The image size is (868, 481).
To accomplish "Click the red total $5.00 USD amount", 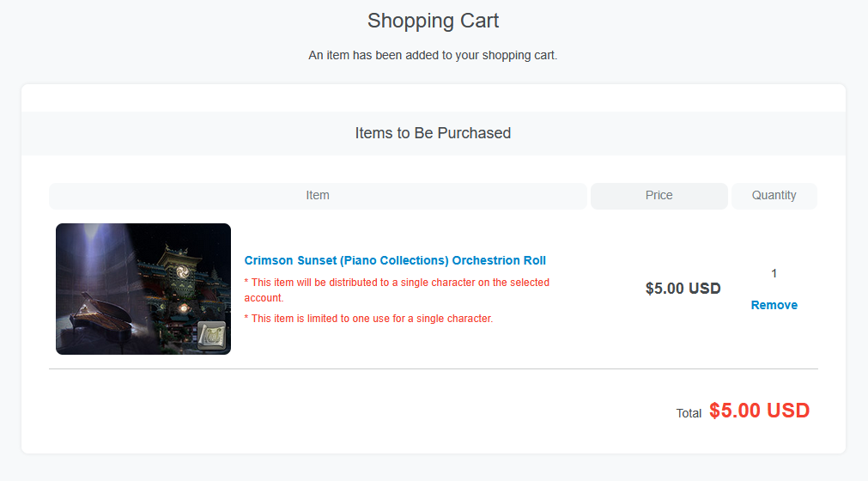I will point(759,411).
